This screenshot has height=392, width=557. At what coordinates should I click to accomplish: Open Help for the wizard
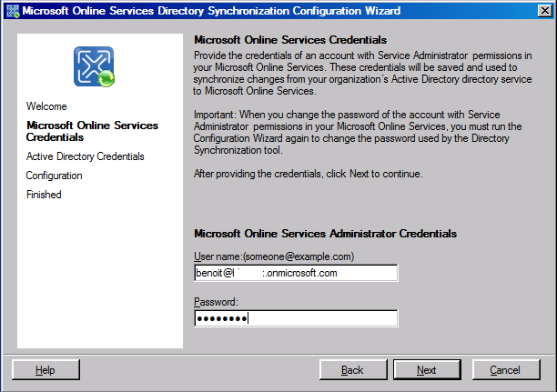click(46, 370)
